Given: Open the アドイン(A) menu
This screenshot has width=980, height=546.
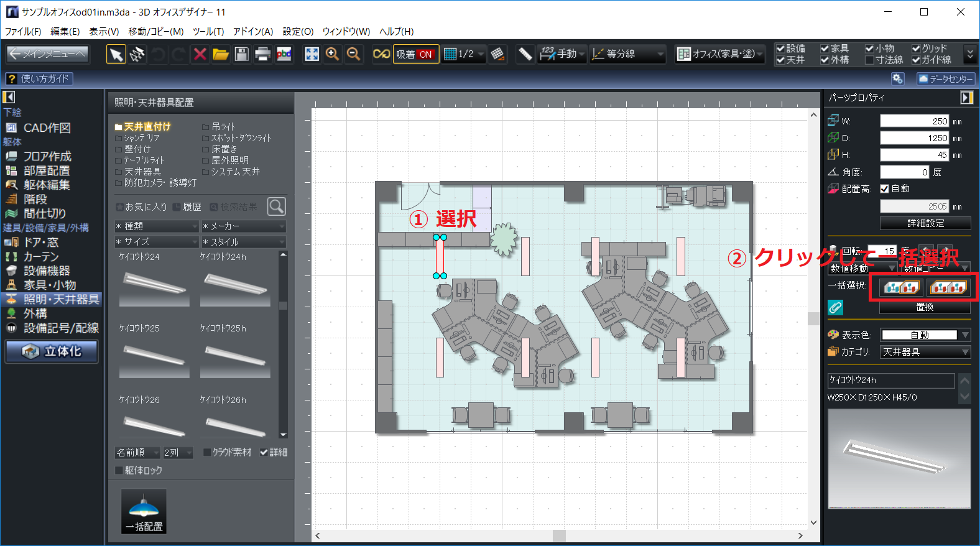Looking at the screenshot, I should pyautogui.click(x=252, y=31).
